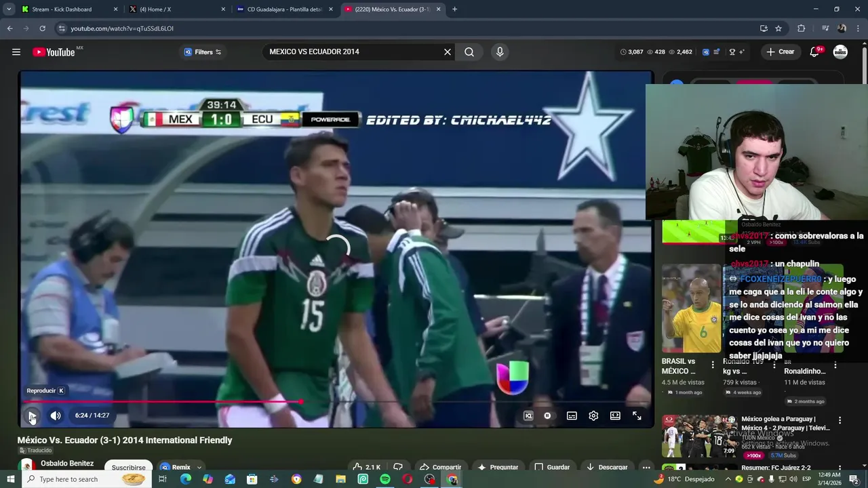868x488 pixels.
Task: Open the notifications bell
Action: (816, 52)
